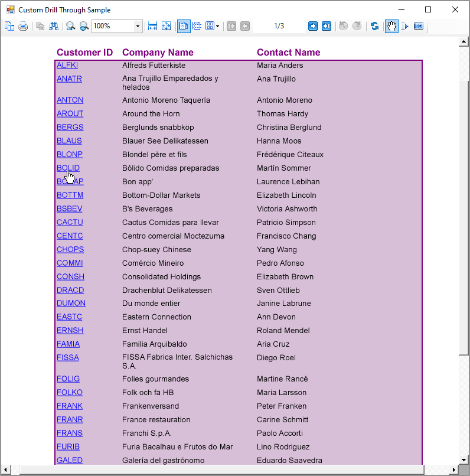Open the FOLIG customer link
470x476 pixels.
pyautogui.click(x=68, y=379)
